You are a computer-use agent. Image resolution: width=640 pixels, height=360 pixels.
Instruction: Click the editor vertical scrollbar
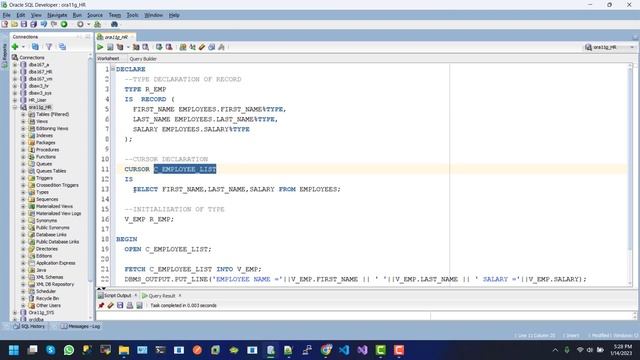[631, 174]
